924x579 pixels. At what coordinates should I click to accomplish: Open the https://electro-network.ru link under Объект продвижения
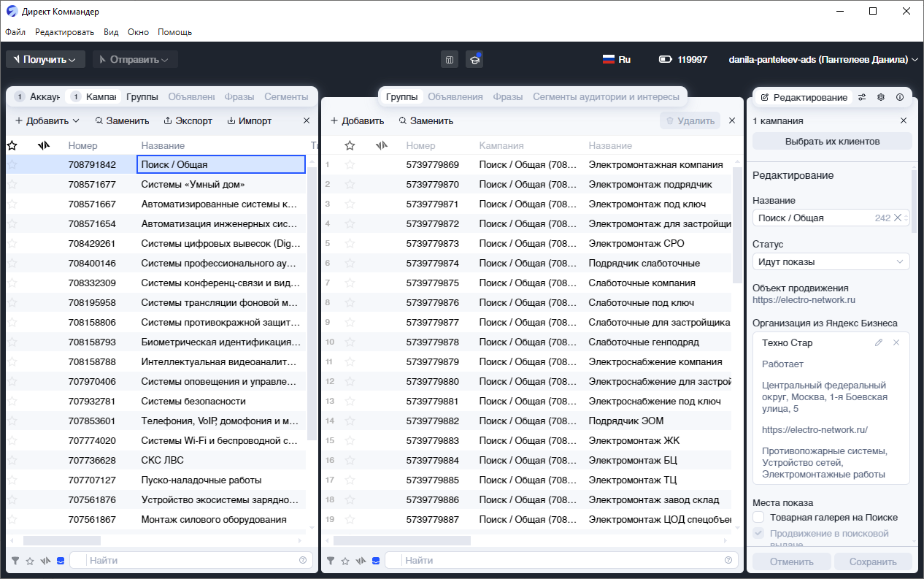pyautogui.click(x=804, y=299)
